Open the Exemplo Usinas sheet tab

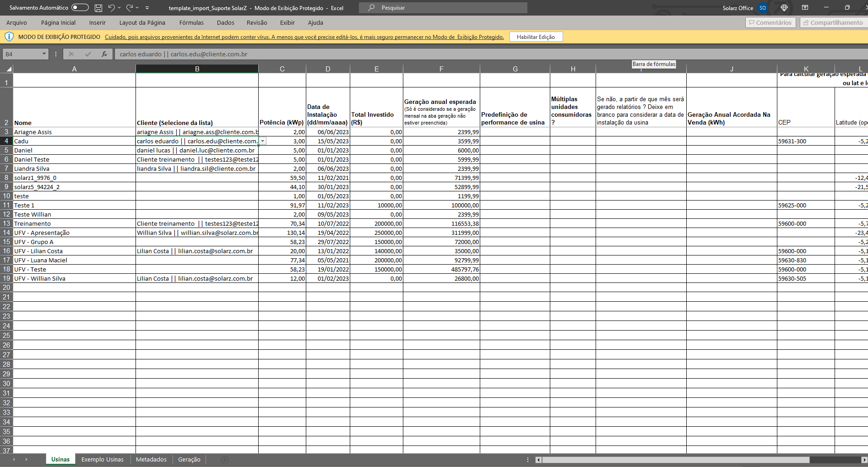pos(103,459)
